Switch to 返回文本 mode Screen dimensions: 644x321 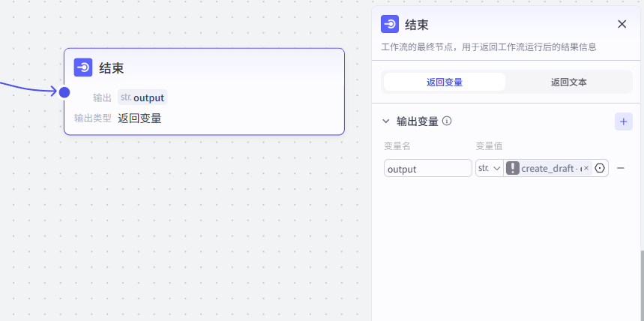(x=568, y=82)
